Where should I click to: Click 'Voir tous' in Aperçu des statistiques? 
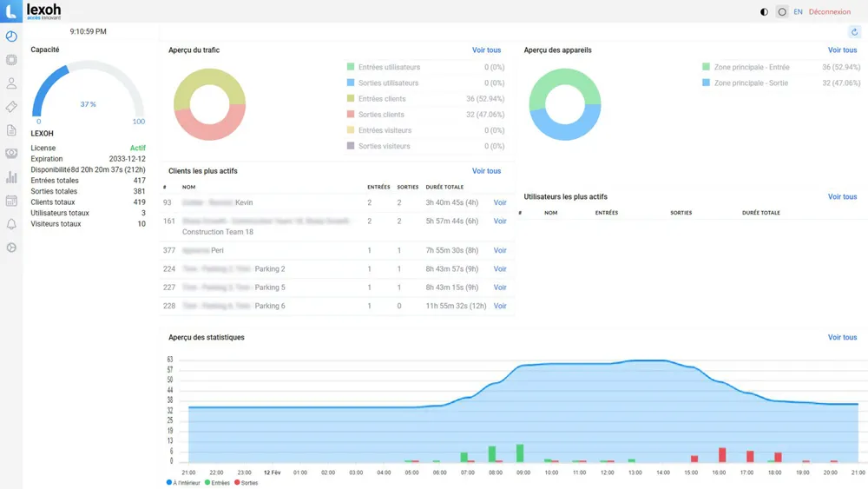click(x=842, y=338)
